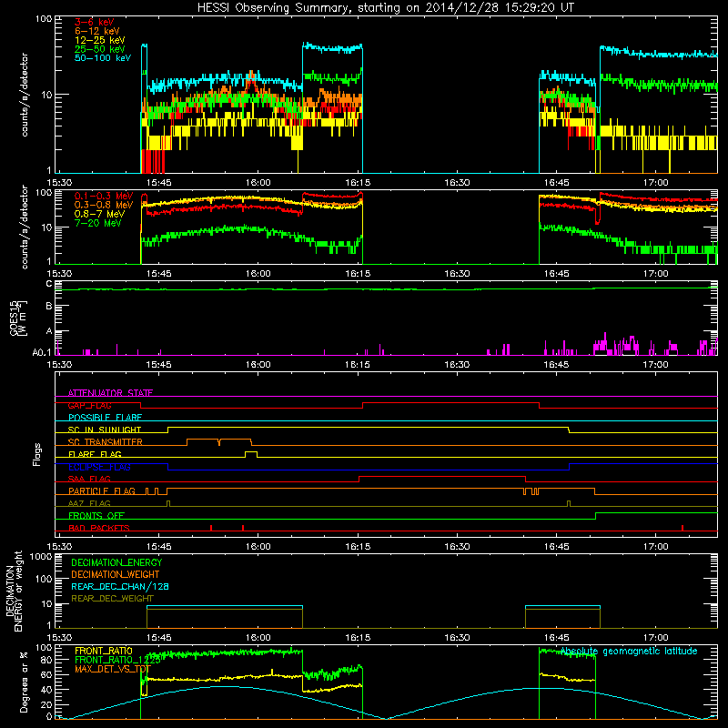Image resolution: width=728 pixels, height=728 pixels.
Task: Select the 6-12 keV legend label
Action: point(97,31)
